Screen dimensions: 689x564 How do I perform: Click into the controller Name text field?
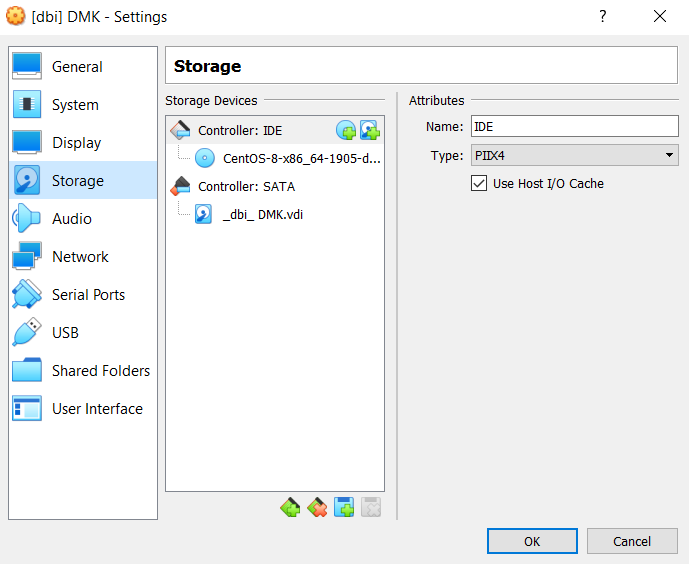tap(574, 127)
